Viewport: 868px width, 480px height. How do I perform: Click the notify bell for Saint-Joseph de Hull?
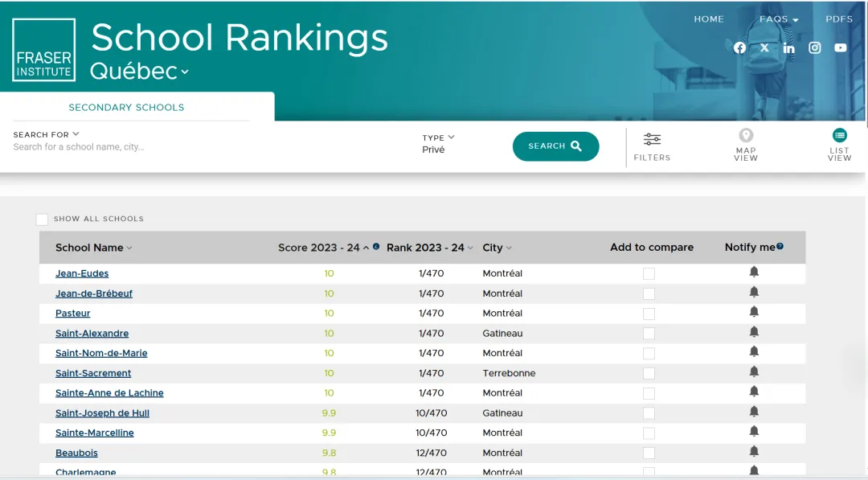click(x=754, y=412)
